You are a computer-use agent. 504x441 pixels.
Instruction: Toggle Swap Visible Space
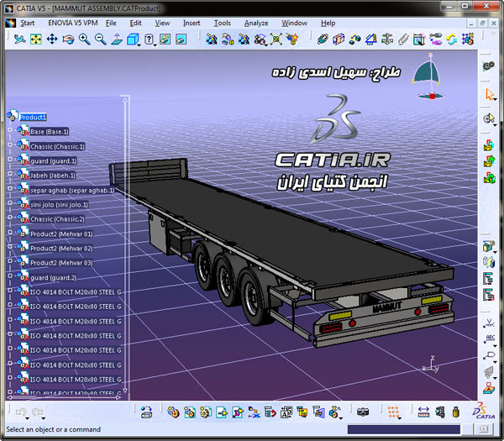click(181, 39)
